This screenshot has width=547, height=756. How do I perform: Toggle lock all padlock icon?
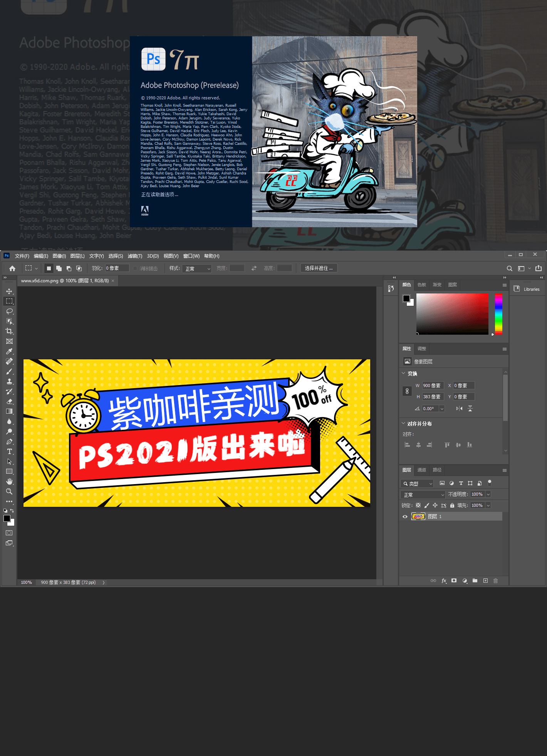[452, 505]
